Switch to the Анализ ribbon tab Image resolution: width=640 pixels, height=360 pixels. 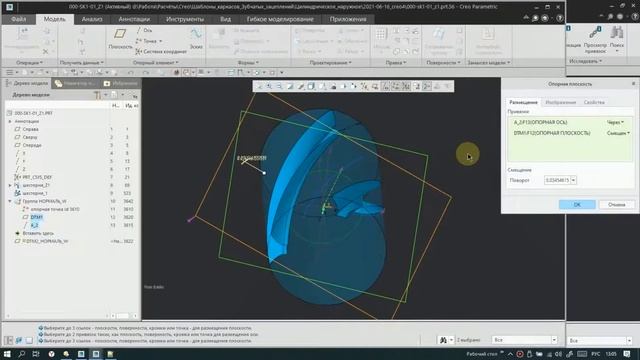[x=92, y=19]
